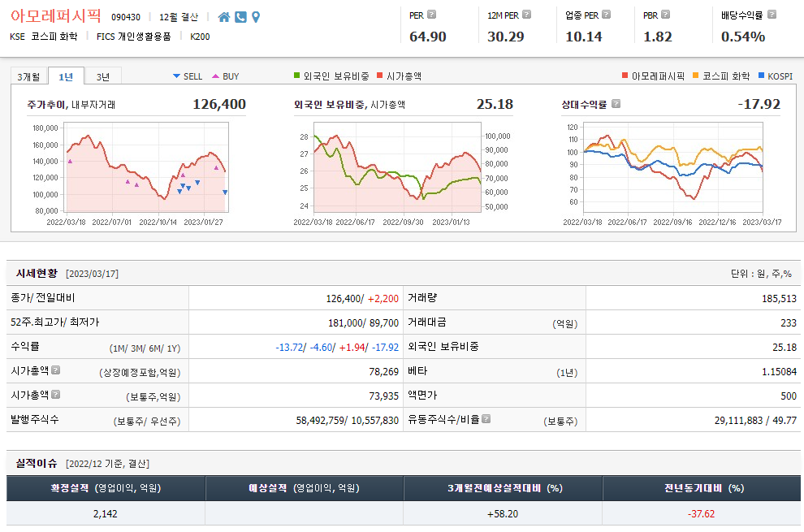
Task: Click the map location pin icon
Action: (256, 17)
